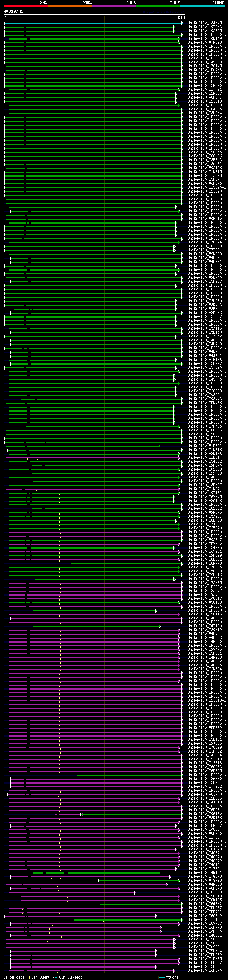The width and height of the screenshot is (228, 980).
Task: Open hit UniRef100_B2GU90
Action: click(x=204, y=85)
